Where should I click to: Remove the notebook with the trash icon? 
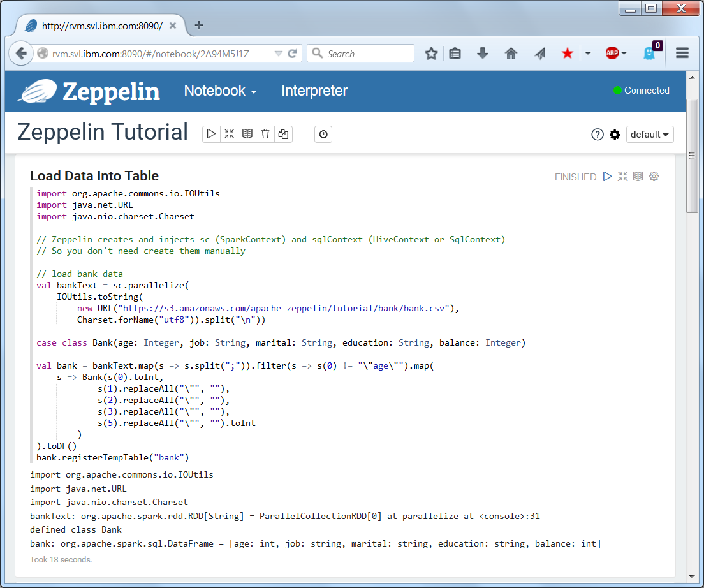pos(265,134)
